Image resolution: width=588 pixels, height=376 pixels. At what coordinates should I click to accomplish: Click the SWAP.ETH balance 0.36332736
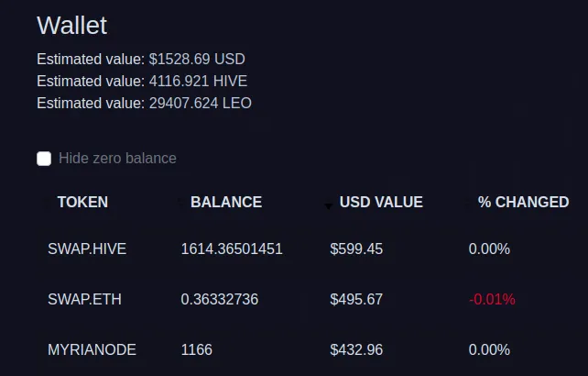tap(220, 299)
